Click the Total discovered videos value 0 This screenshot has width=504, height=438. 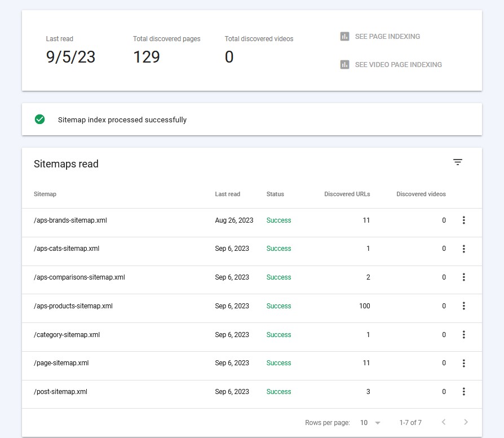coord(229,57)
